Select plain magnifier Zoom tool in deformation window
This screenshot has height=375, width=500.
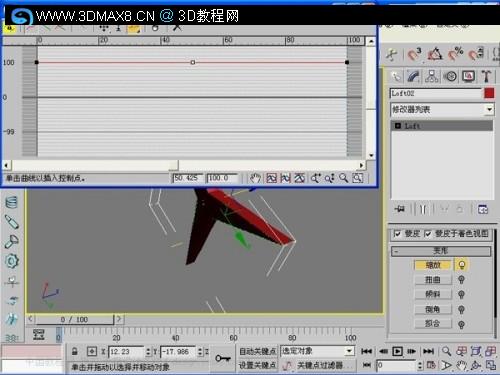pos(344,178)
